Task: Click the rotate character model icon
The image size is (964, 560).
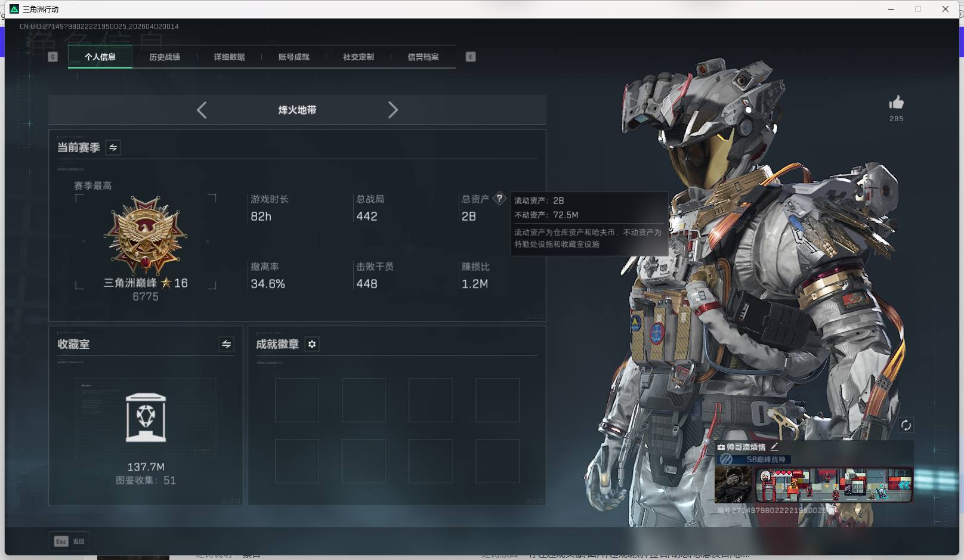Action: pos(906,425)
